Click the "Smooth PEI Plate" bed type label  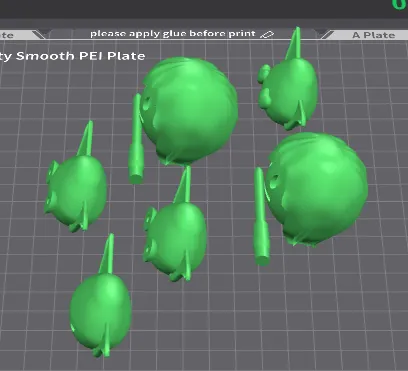[80, 56]
